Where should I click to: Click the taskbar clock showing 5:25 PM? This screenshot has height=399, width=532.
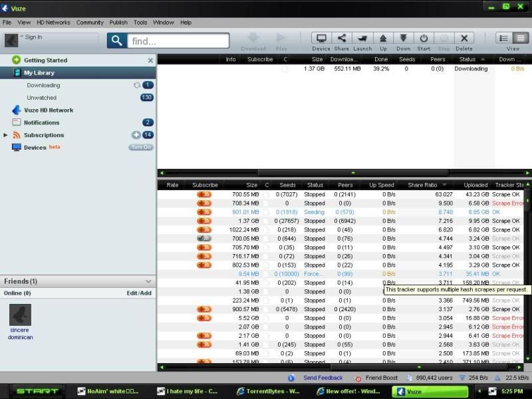tap(512, 391)
